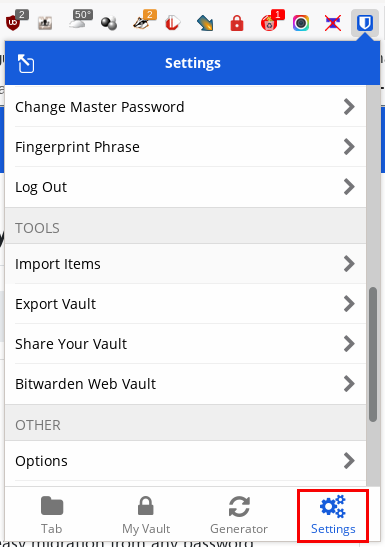The height and width of the screenshot is (547, 385).
Task: Switch to the My Vault tab
Action: 146,515
